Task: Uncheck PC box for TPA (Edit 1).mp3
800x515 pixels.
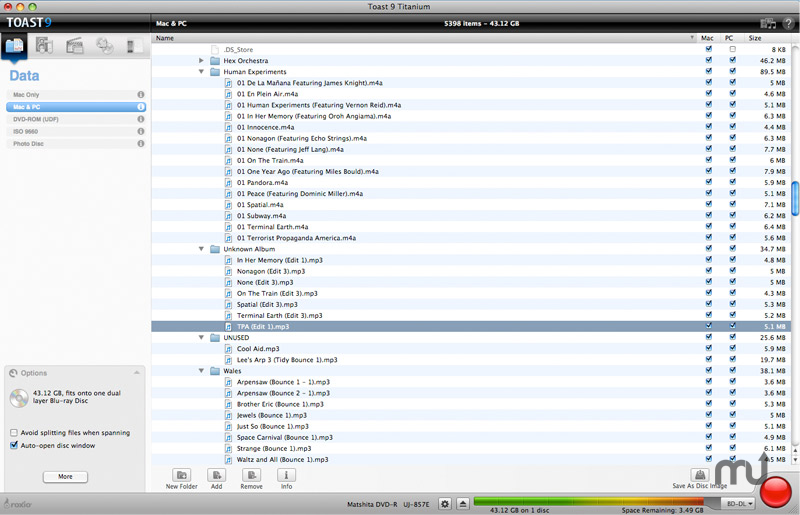Action: [x=733, y=326]
